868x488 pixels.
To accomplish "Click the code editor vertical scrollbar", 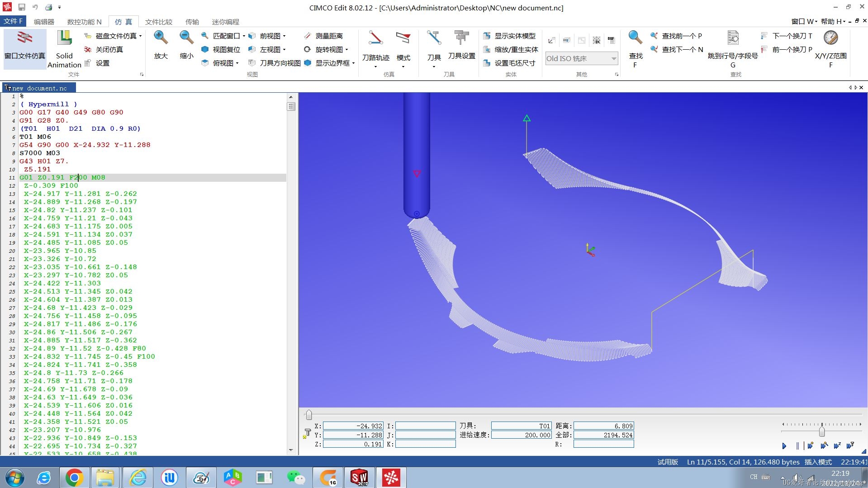I will tap(291, 274).
